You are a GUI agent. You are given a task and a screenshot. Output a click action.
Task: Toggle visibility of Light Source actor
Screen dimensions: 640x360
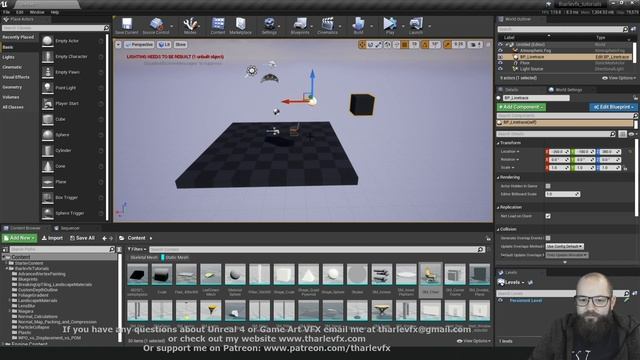click(500, 69)
